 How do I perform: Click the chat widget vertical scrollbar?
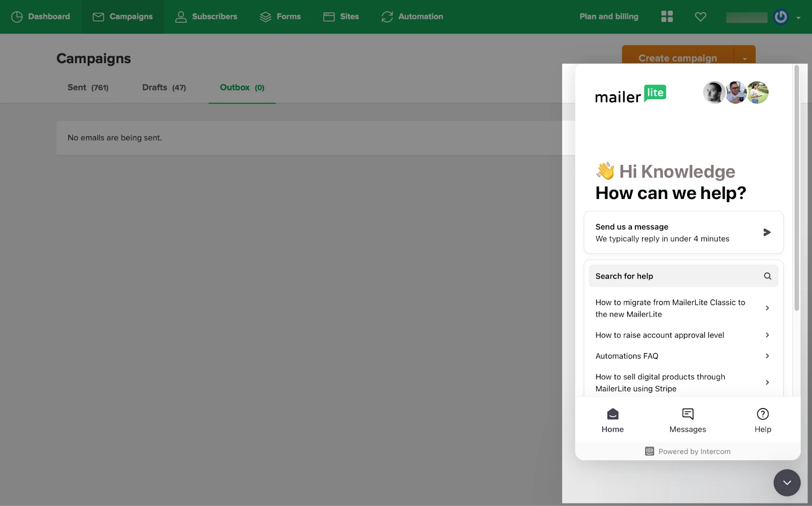point(797,188)
